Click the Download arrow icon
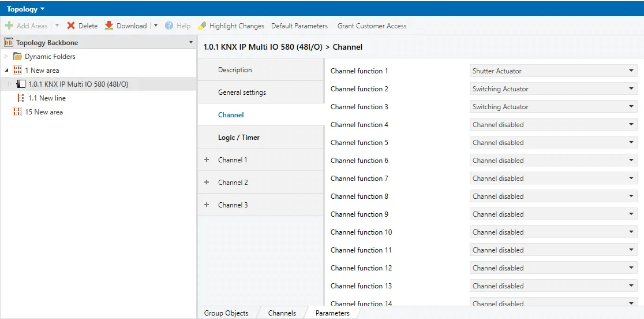This screenshot has width=644, height=319. [109, 26]
